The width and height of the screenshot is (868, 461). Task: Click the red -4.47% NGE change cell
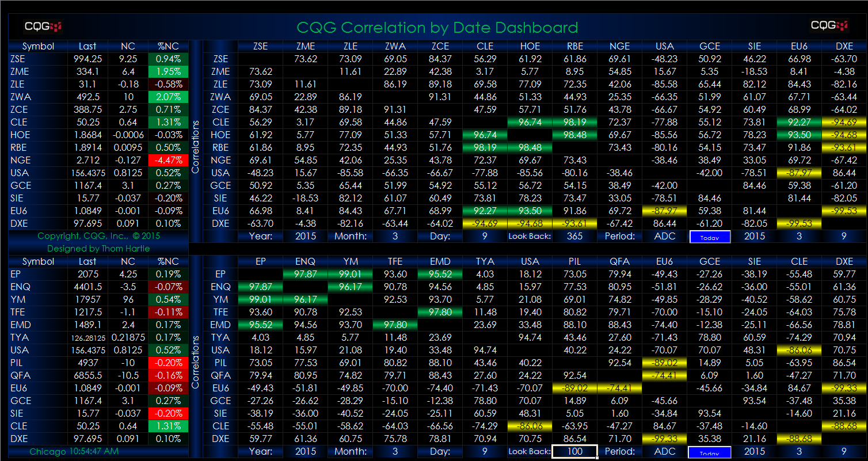pos(168,160)
